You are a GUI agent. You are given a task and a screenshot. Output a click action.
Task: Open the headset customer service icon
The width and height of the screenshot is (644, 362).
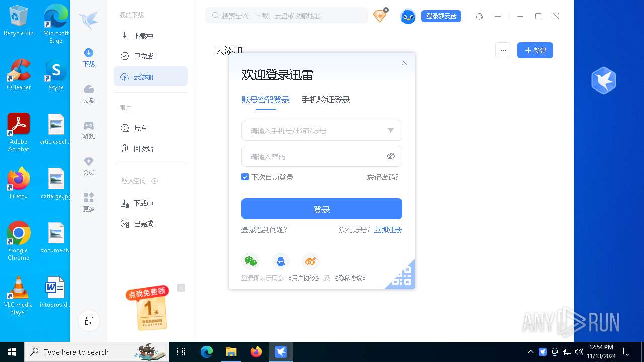(x=479, y=16)
